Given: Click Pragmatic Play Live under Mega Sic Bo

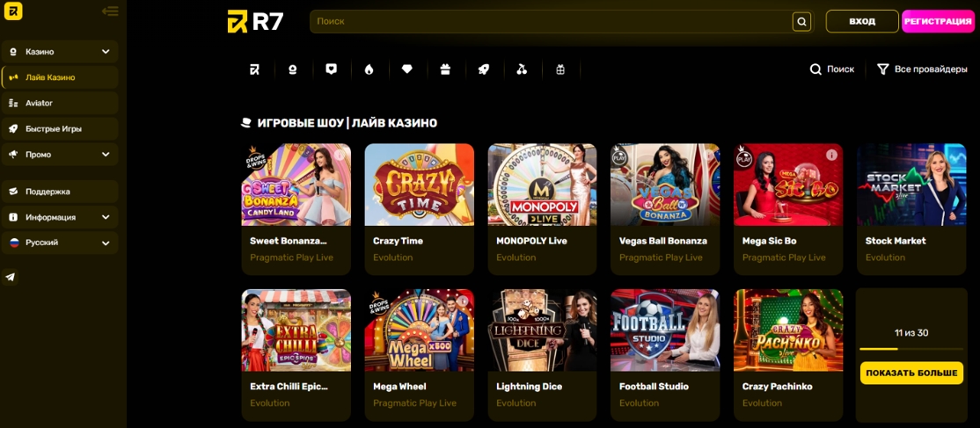Looking at the screenshot, I should click(784, 258).
